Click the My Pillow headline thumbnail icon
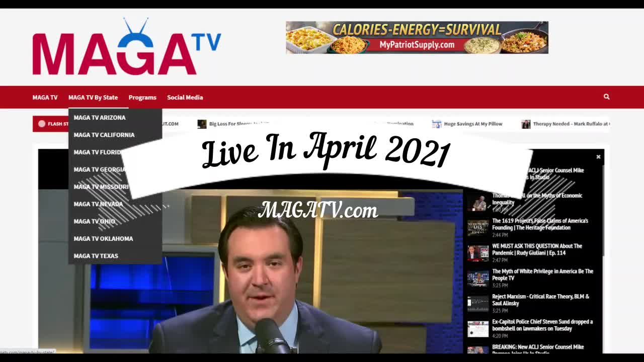 [436, 124]
